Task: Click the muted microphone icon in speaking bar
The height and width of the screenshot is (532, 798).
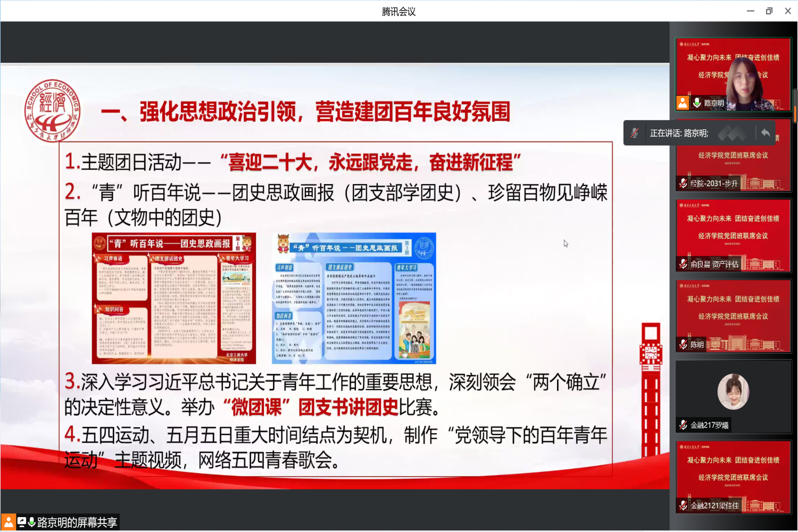Action: (x=634, y=133)
